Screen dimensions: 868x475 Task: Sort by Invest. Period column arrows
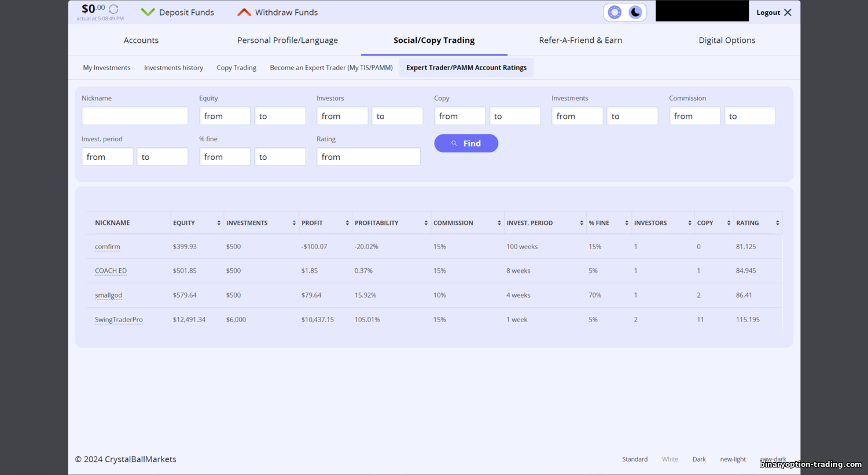[x=582, y=223]
